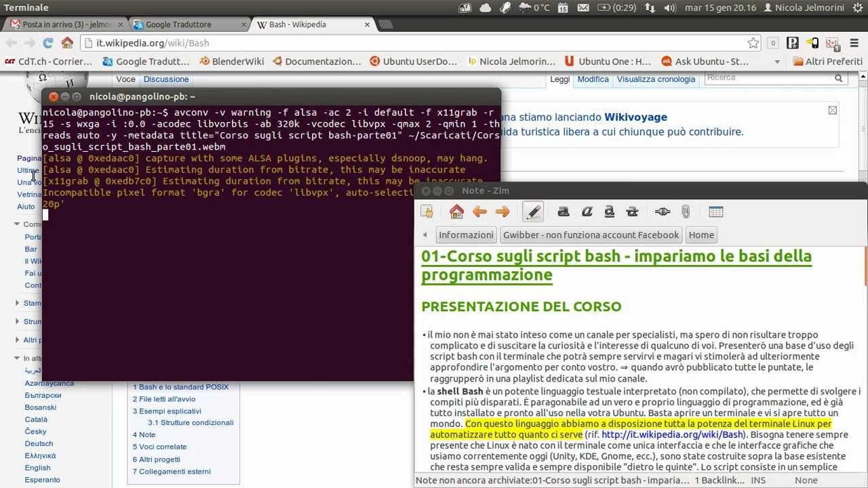Image resolution: width=868 pixels, height=488 pixels.
Task: Click the 1 Backlink status bar entry
Action: pos(719,481)
